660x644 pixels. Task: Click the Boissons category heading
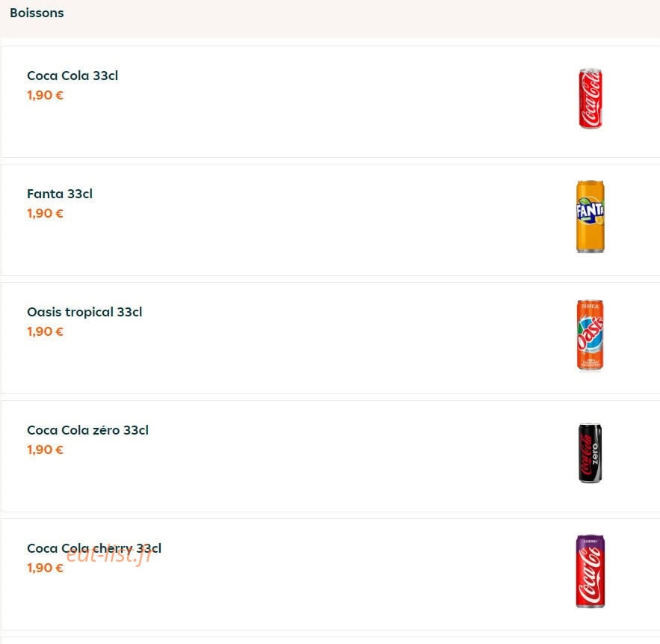[x=37, y=13]
